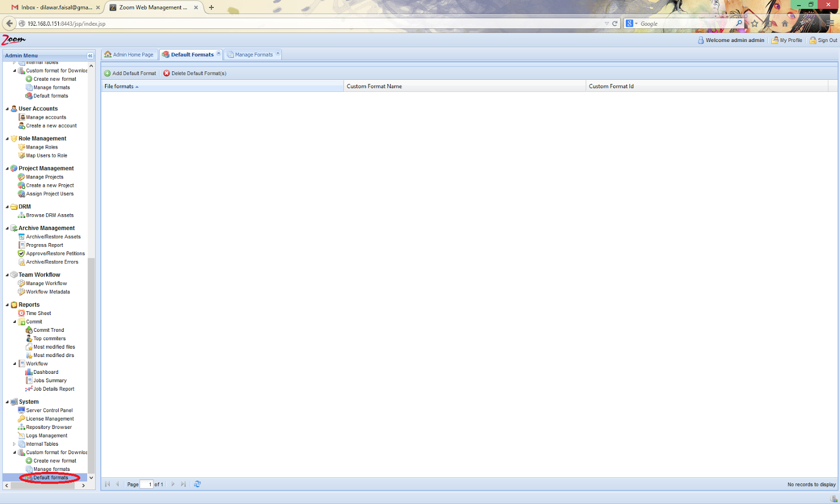The image size is (840, 504).
Task: Click the sidebar vertical scrollbar down arrow
Action: 91,478
